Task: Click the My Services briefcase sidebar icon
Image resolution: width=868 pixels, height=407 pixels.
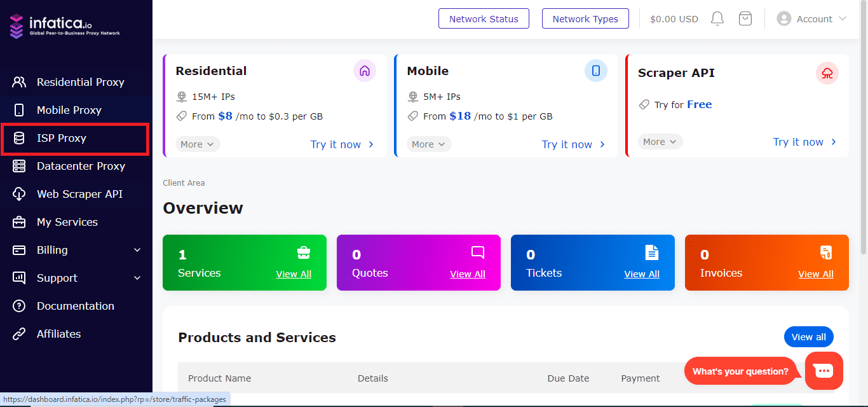Action: [19, 222]
